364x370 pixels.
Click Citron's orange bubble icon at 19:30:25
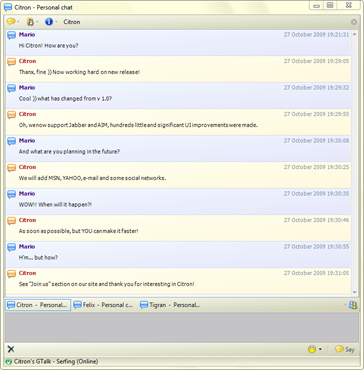(12, 168)
